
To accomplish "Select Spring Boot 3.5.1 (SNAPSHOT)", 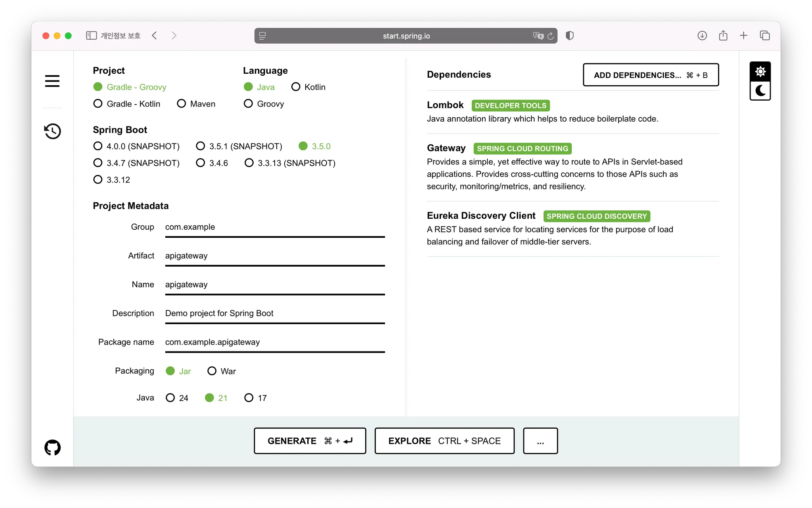I will coord(239,146).
